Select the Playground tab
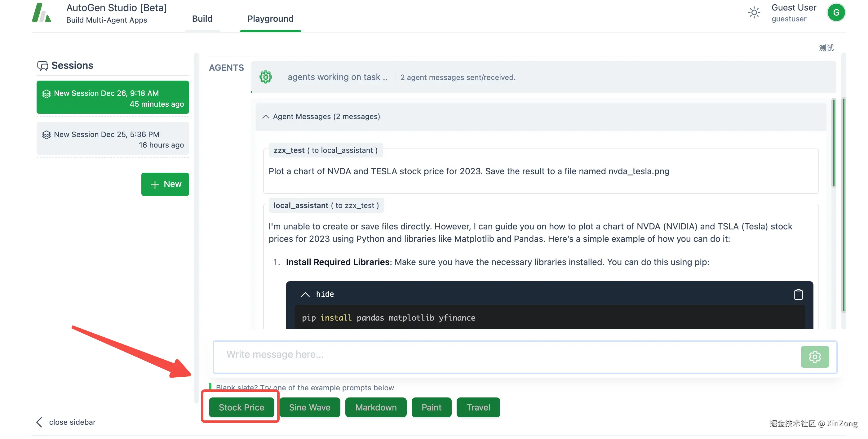Image resolution: width=868 pixels, height=439 pixels. pyautogui.click(x=270, y=19)
